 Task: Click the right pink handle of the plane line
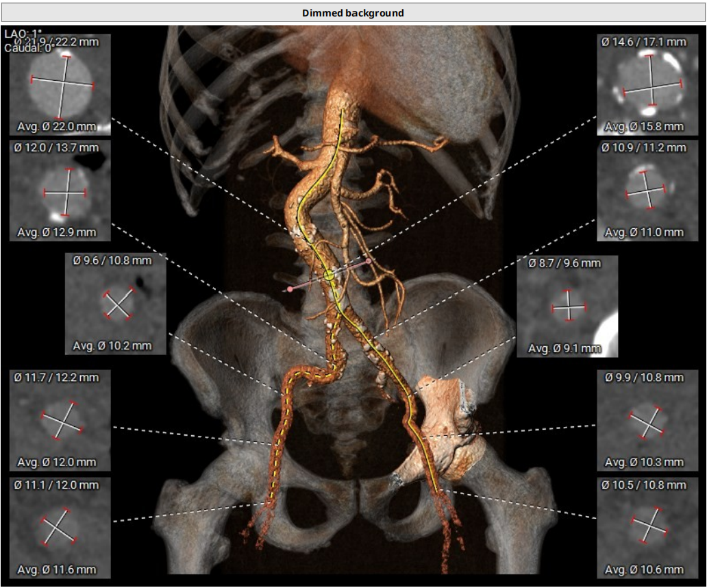369,261
